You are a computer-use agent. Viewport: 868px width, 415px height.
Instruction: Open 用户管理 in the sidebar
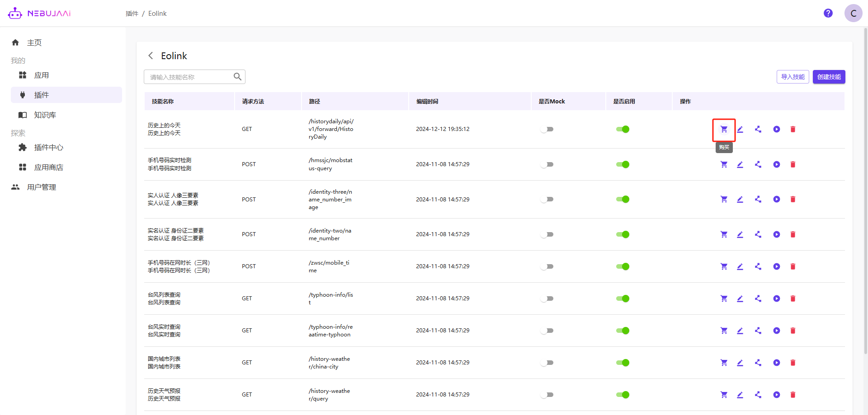click(x=42, y=187)
